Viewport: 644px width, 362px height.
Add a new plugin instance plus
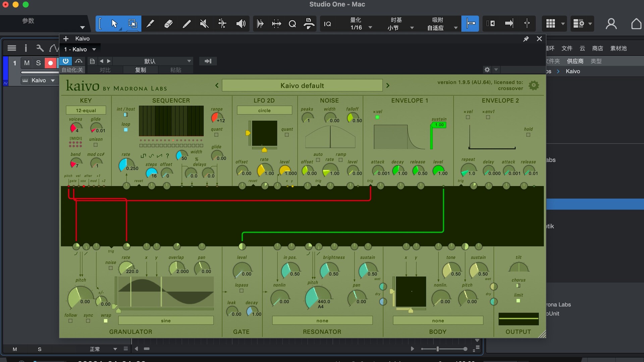(x=66, y=39)
